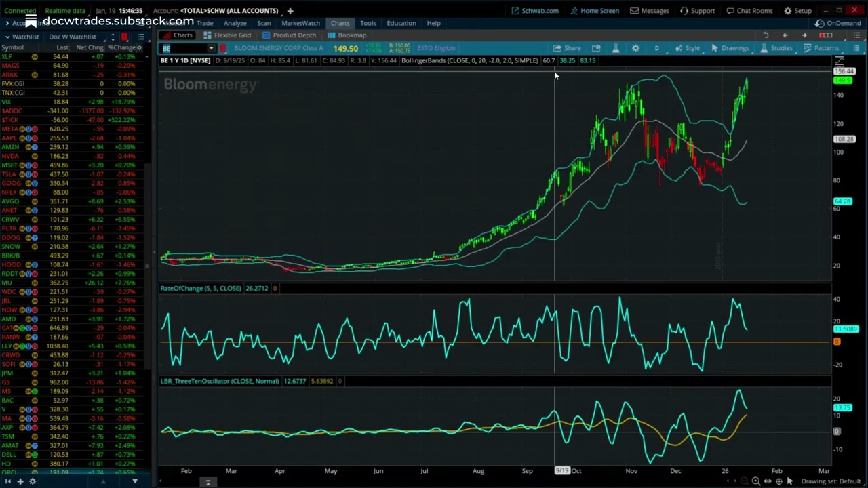Open the Doc W Watchlist selector
The width and height of the screenshot is (868, 488).
[73, 37]
